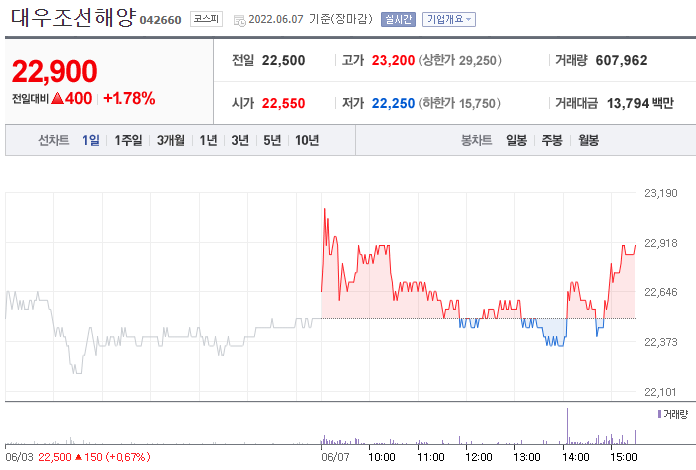Click the 저가 value 22,250
The height and width of the screenshot is (470, 696).
coord(393,103)
